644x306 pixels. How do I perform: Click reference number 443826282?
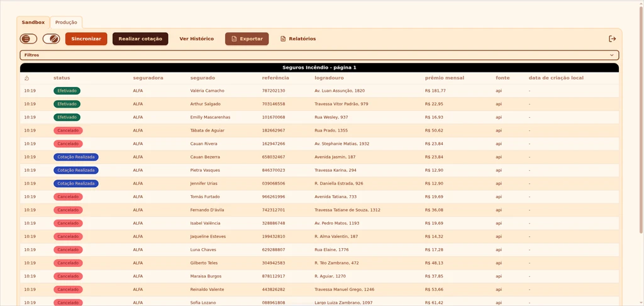coord(274,289)
